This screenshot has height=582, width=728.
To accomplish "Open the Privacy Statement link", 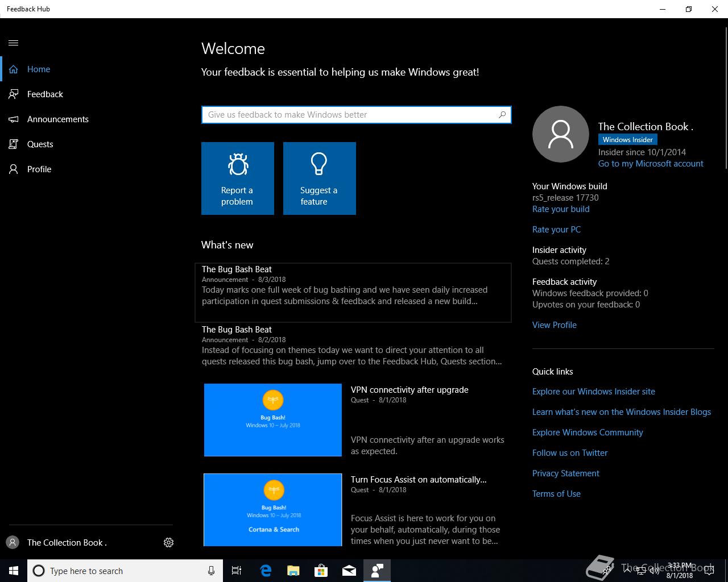I will 566,473.
